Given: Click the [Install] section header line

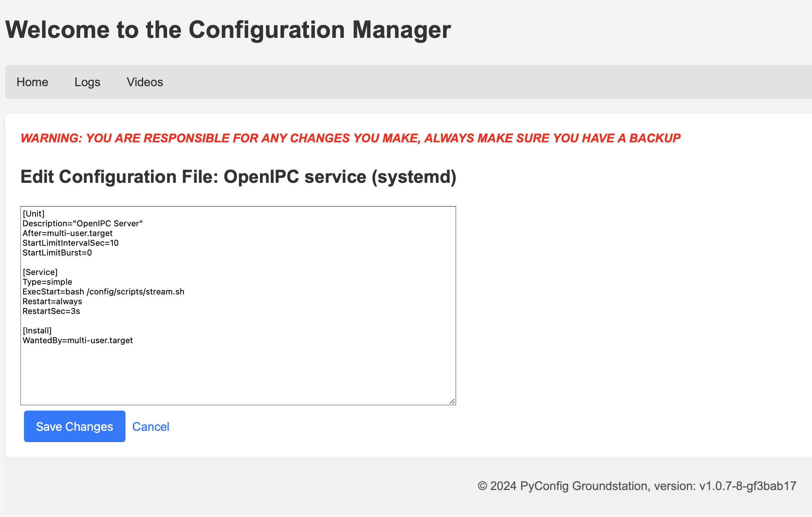Looking at the screenshot, I should click(x=37, y=330).
